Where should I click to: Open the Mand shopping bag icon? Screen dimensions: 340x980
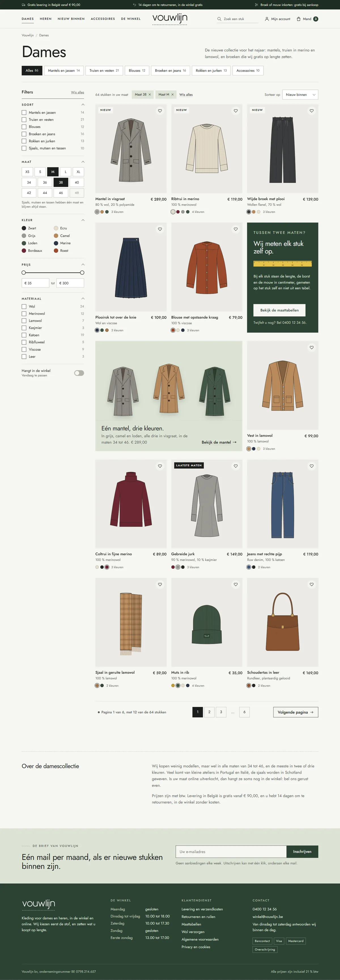[299, 19]
